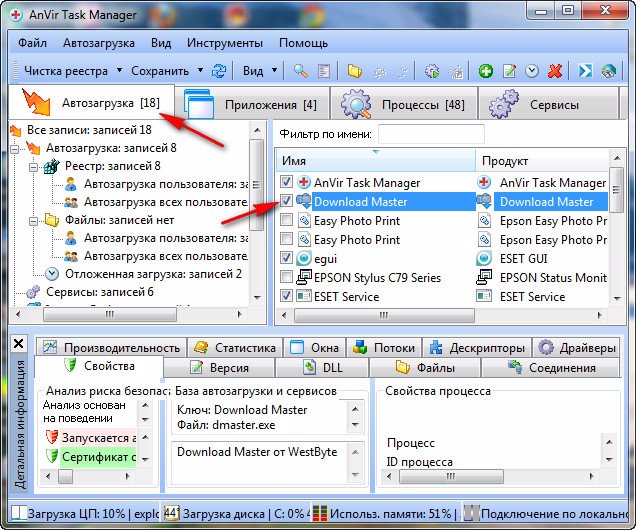
Task: Switch to the Процессы [48] tab
Action: pos(403,105)
